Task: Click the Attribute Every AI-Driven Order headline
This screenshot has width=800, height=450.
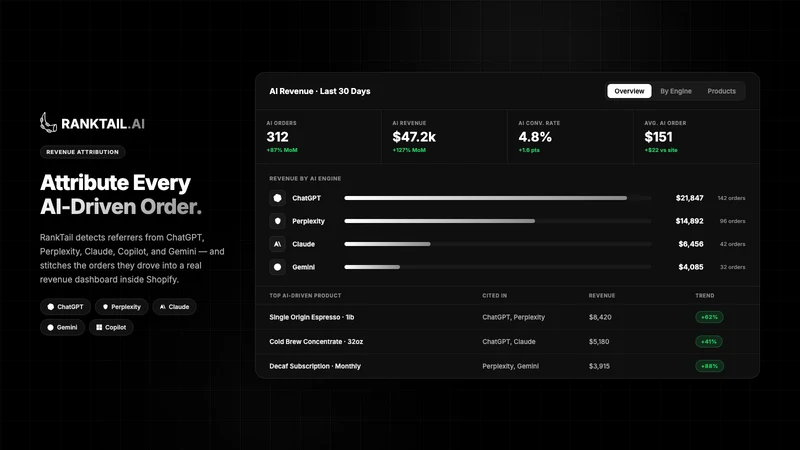Action: click(x=121, y=194)
